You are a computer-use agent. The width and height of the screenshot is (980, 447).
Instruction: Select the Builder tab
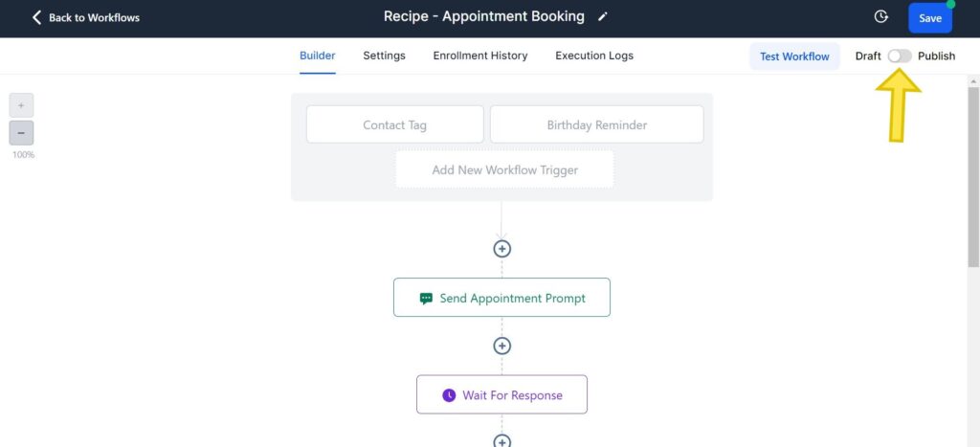317,56
